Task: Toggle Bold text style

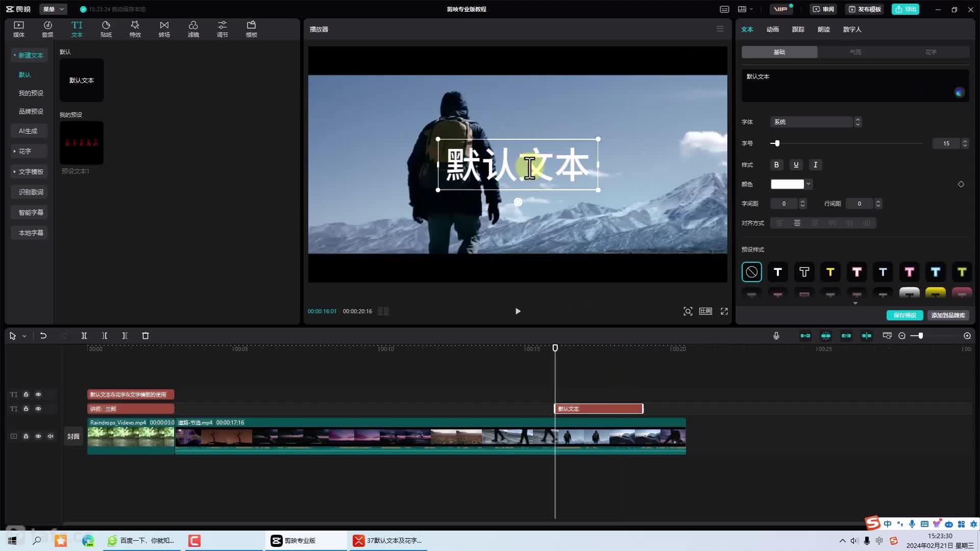Action: (x=776, y=165)
